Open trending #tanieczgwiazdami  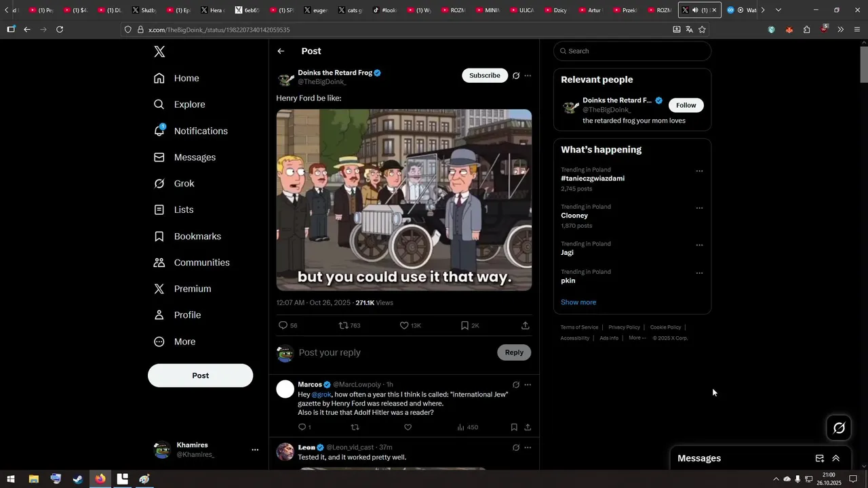(x=593, y=178)
